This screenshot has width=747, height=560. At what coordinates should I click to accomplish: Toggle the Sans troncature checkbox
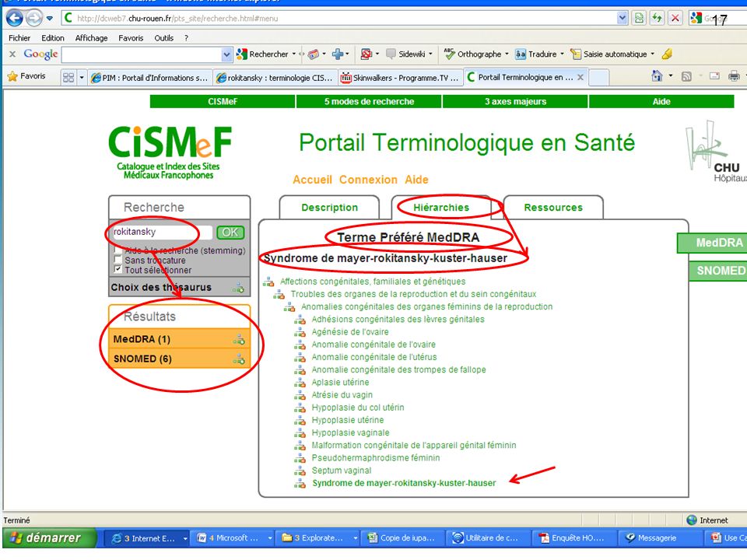pos(117,260)
